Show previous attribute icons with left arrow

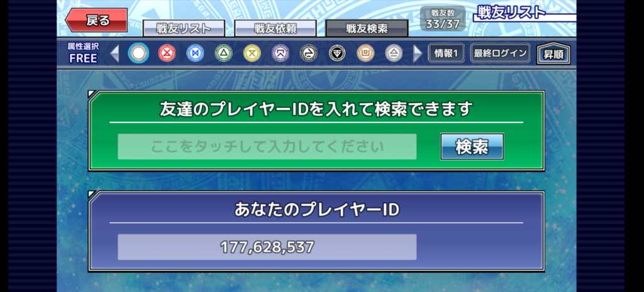point(115,54)
